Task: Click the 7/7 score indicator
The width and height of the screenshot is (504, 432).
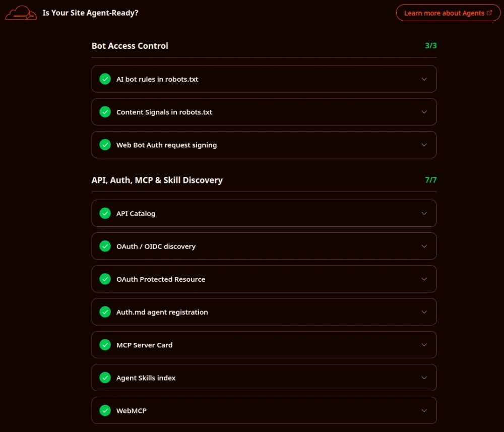Action: (x=431, y=180)
